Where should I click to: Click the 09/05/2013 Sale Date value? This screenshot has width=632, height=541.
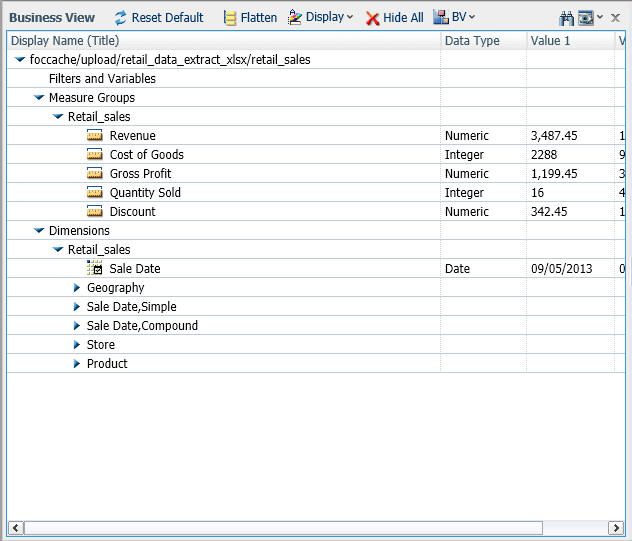(561, 268)
